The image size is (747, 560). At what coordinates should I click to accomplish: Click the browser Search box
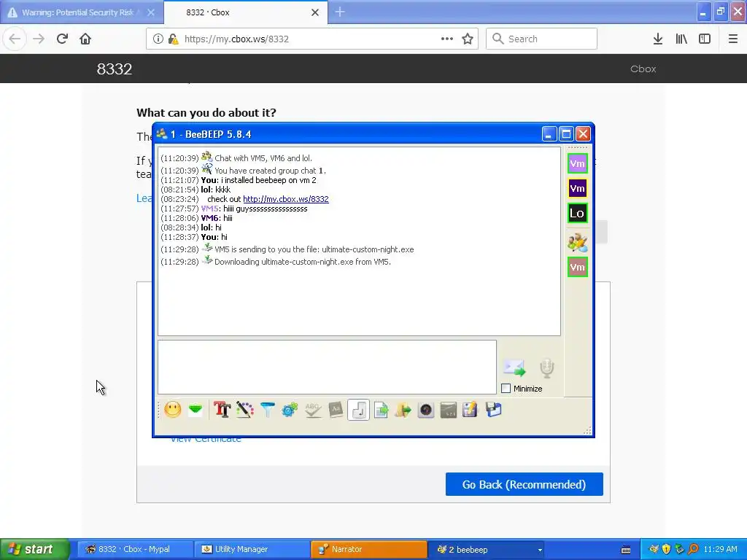[542, 39]
